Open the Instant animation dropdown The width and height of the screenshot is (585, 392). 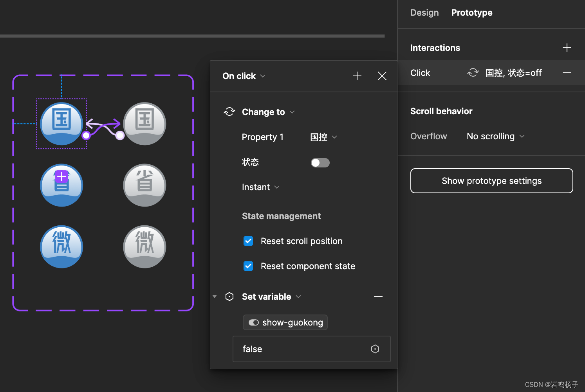[261, 187]
